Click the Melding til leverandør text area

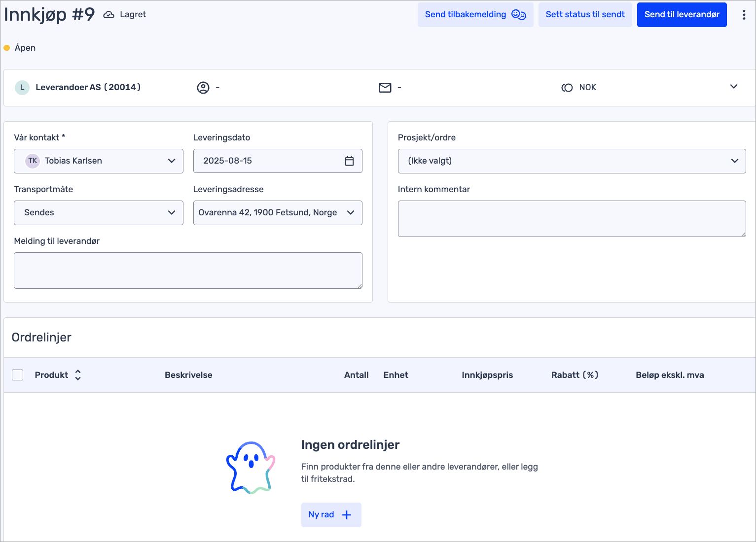click(x=188, y=271)
